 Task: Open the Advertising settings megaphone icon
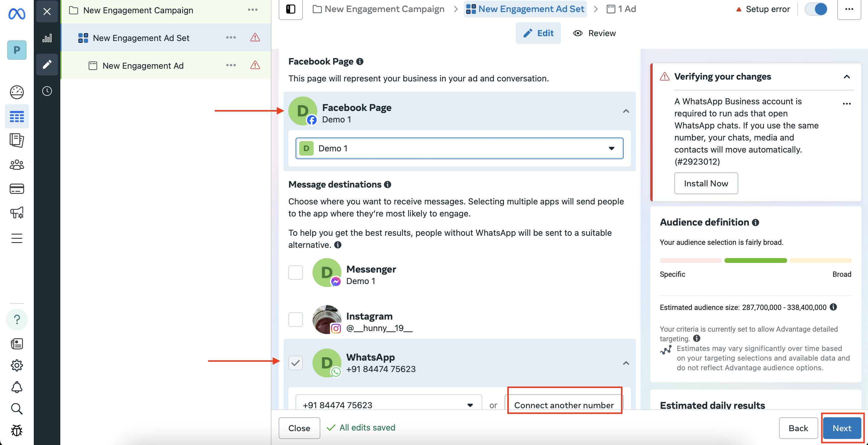pyautogui.click(x=17, y=213)
